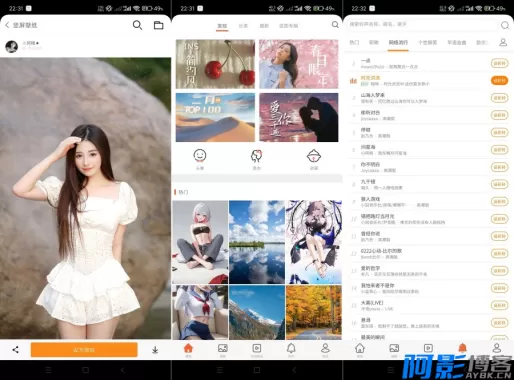
Task: Open the snowy mountain wallpaper thumbnail
Action: pos(257,312)
